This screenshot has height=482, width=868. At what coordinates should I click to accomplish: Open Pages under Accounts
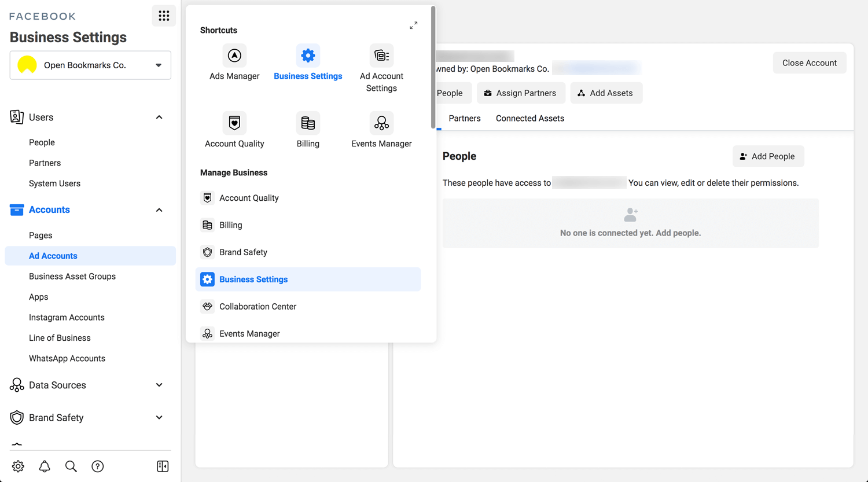coord(41,236)
